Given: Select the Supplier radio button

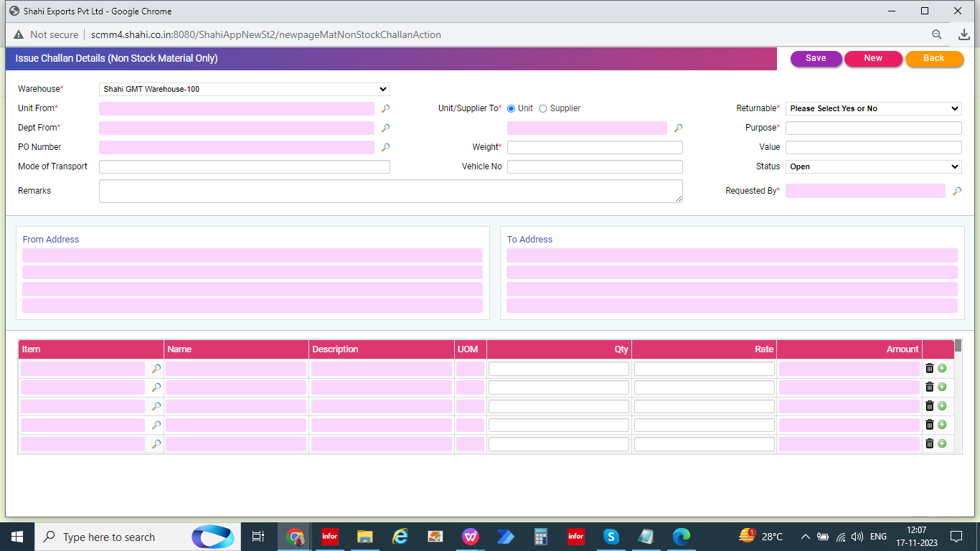Looking at the screenshot, I should coord(543,108).
